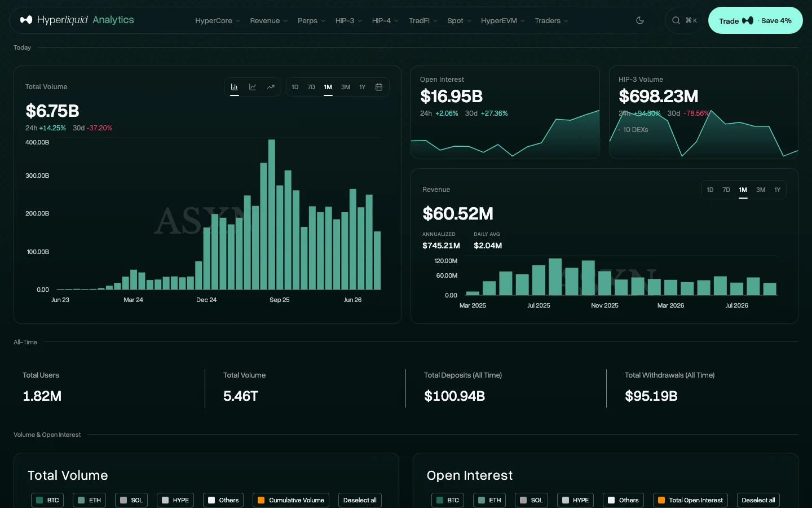Click the Trade Save 4% button
The width and height of the screenshot is (812, 508).
pos(755,20)
